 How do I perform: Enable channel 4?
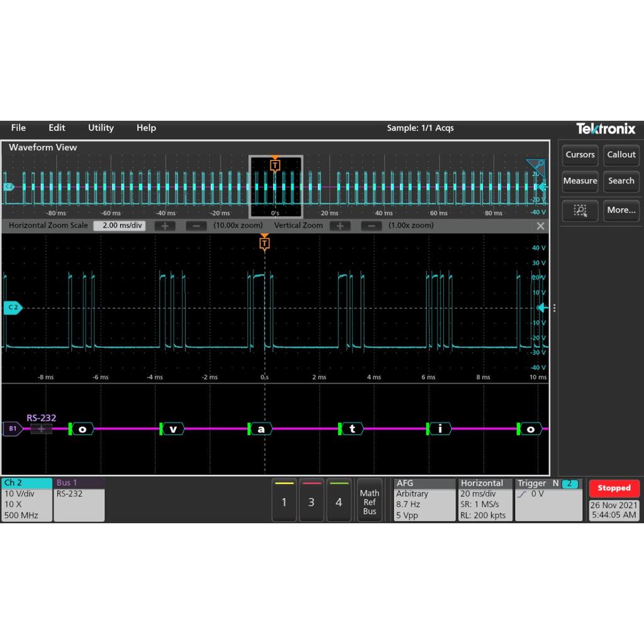(x=339, y=501)
